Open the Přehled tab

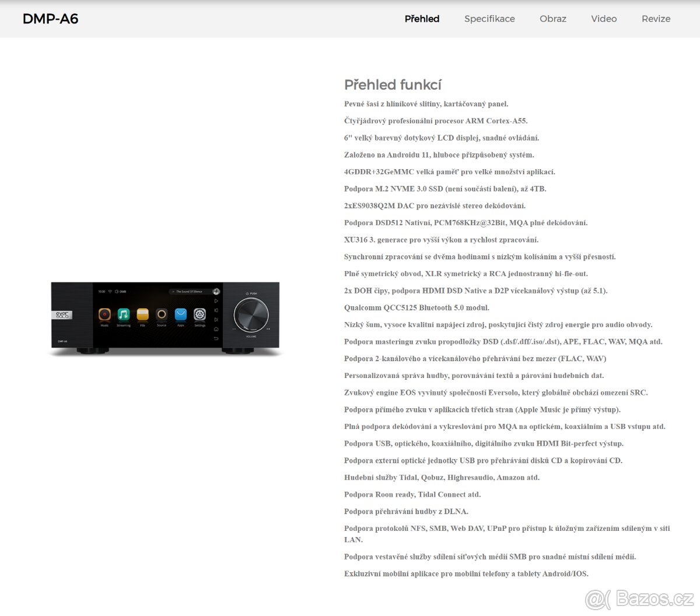tap(422, 19)
